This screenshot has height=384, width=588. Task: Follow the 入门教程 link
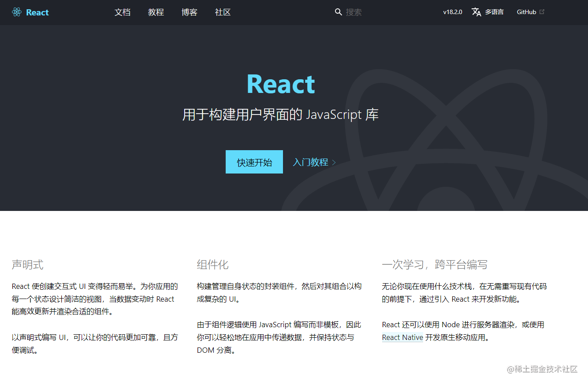click(x=311, y=162)
